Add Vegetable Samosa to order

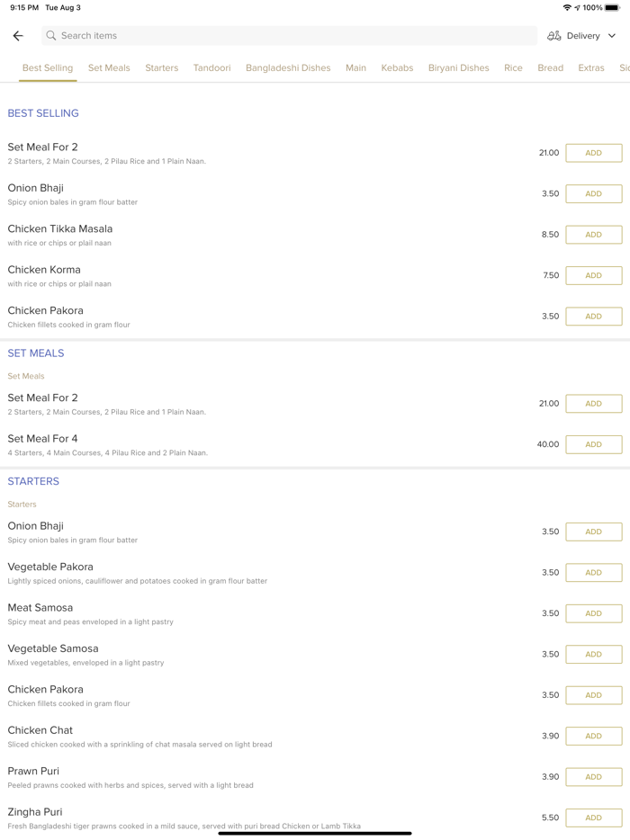[593, 655]
